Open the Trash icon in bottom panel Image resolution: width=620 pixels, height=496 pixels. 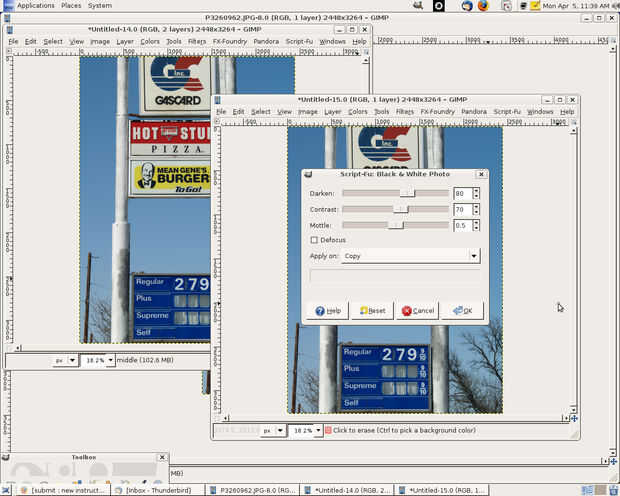[613, 490]
